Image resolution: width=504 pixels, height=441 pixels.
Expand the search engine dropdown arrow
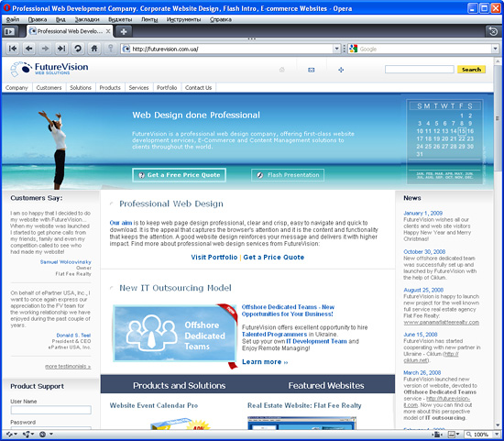[495, 49]
